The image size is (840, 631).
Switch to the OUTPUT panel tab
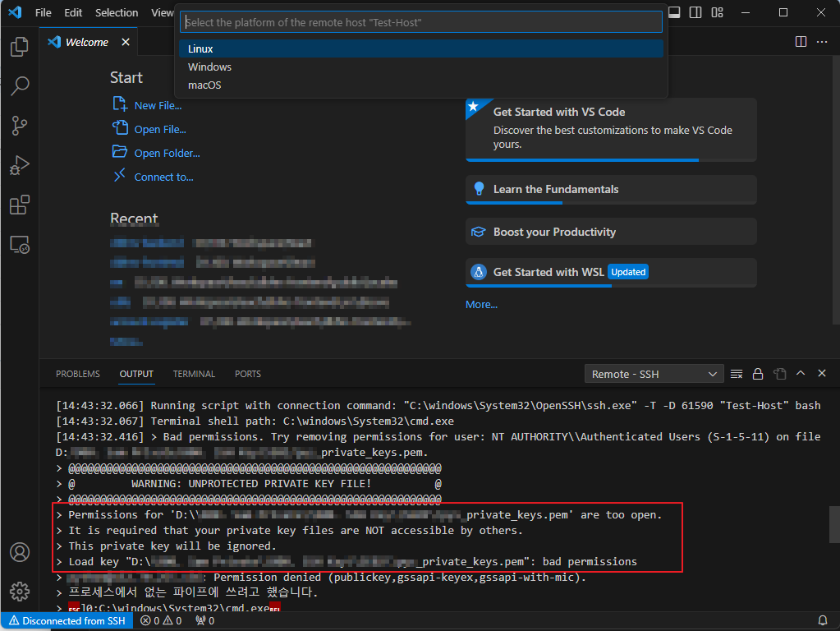(136, 374)
